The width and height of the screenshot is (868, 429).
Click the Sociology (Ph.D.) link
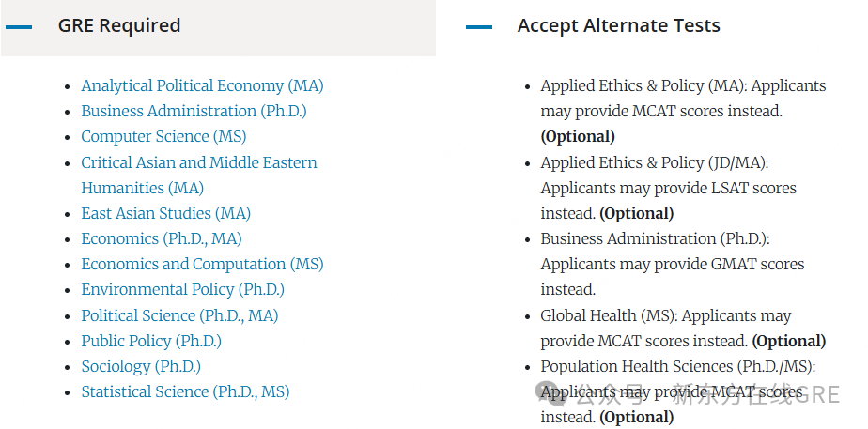141,367
